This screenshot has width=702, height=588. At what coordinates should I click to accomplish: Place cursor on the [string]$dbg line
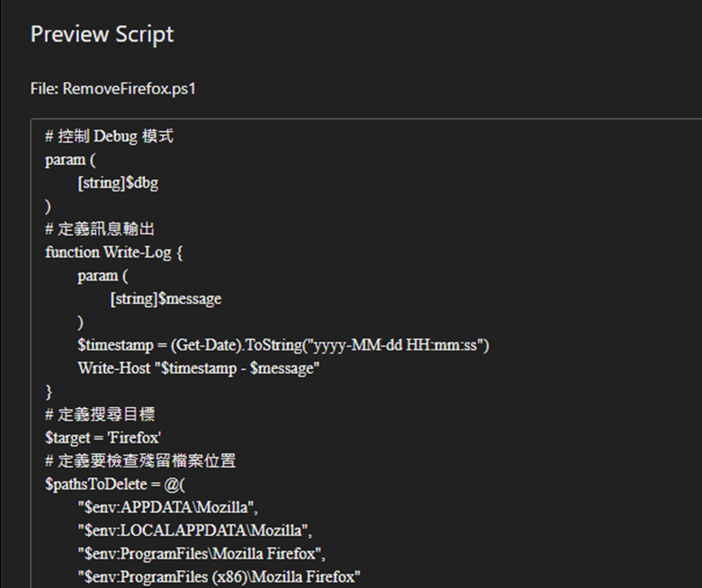[x=118, y=183]
